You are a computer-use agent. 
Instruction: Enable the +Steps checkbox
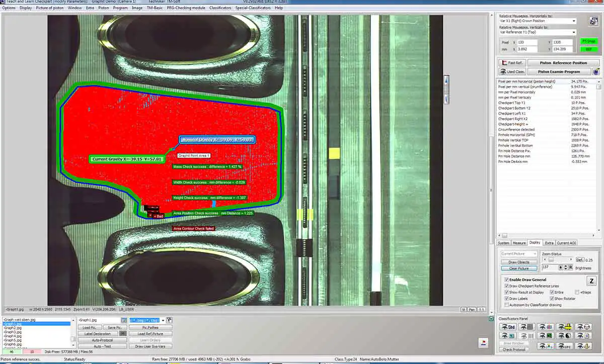577,292
